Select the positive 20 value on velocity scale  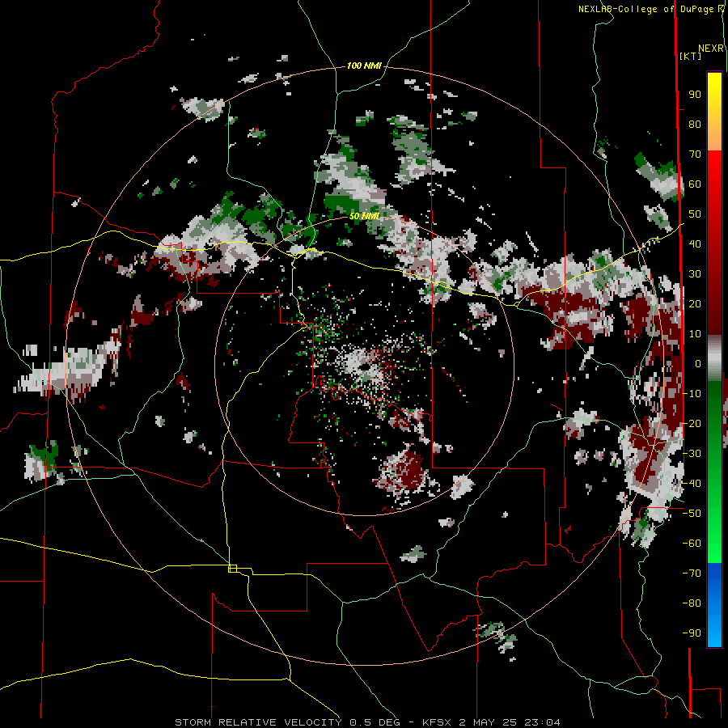tap(695, 304)
